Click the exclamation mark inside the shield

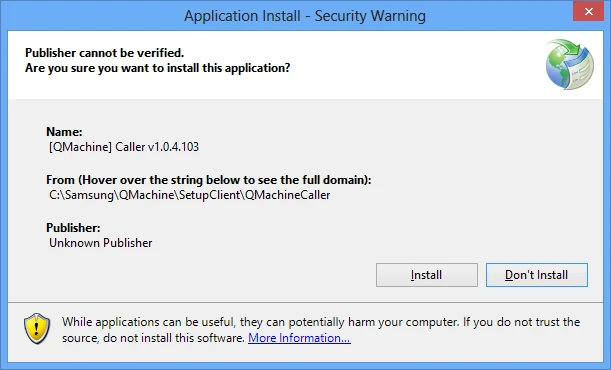pyautogui.click(x=37, y=328)
